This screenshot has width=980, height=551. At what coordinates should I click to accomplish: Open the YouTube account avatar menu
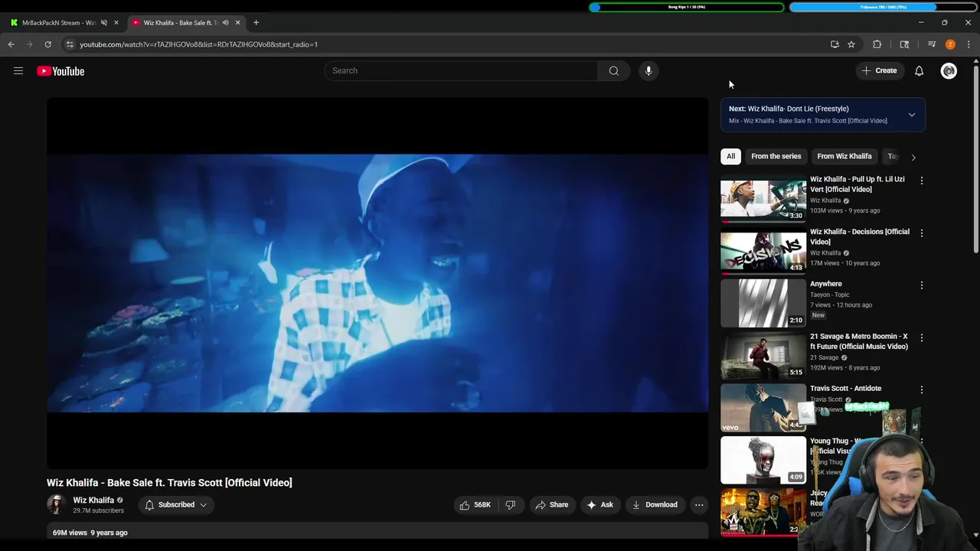(x=949, y=71)
